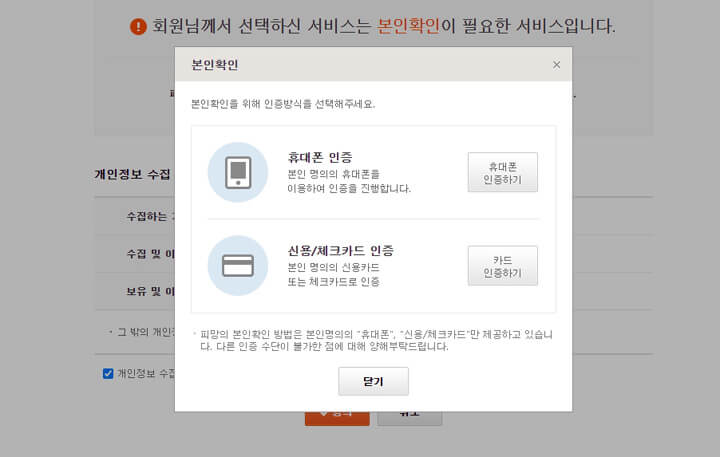Toggle the 개인정보 수집 consent checkbox

click(108, 373)
